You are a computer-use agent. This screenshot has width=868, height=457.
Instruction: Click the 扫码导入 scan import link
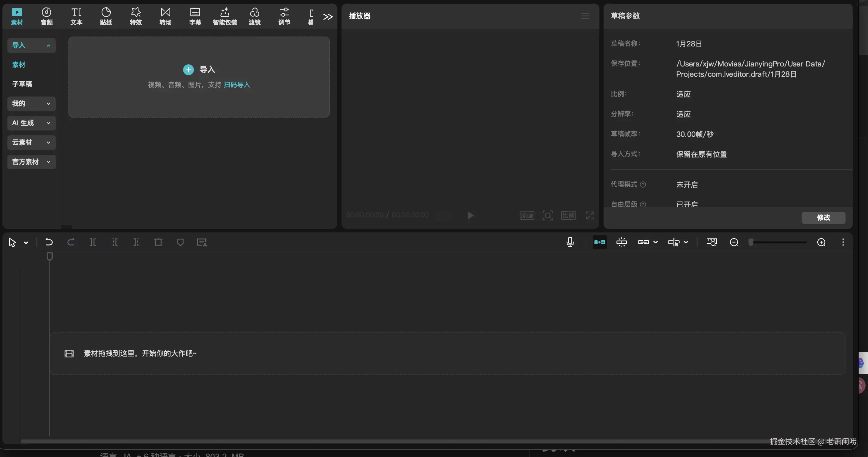click(237, 85)
